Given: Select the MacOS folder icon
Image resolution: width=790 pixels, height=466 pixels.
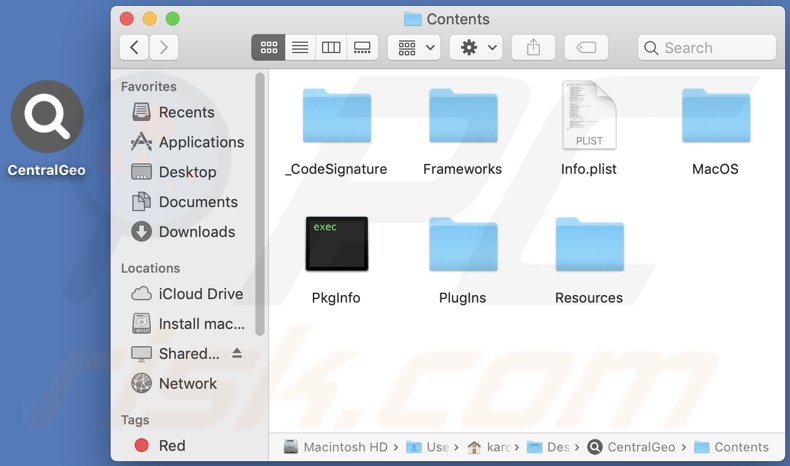Looking at the screenshot, I should tap(716, 116).
